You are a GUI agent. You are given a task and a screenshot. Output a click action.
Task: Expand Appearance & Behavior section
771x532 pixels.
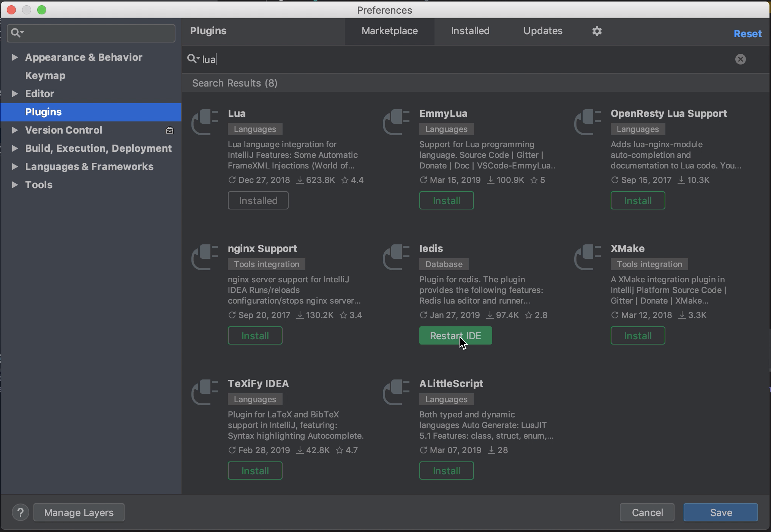[15, 57]
